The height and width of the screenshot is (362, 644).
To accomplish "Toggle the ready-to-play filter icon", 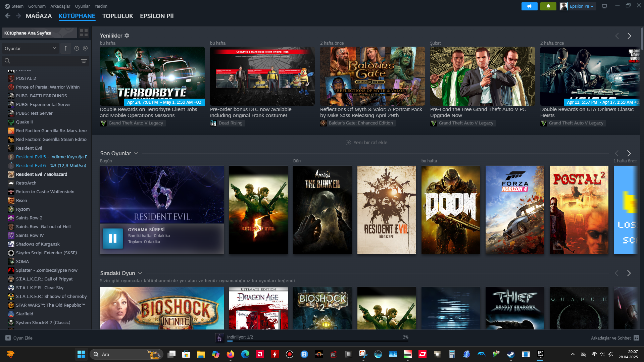I will click(x=85, y=48).
